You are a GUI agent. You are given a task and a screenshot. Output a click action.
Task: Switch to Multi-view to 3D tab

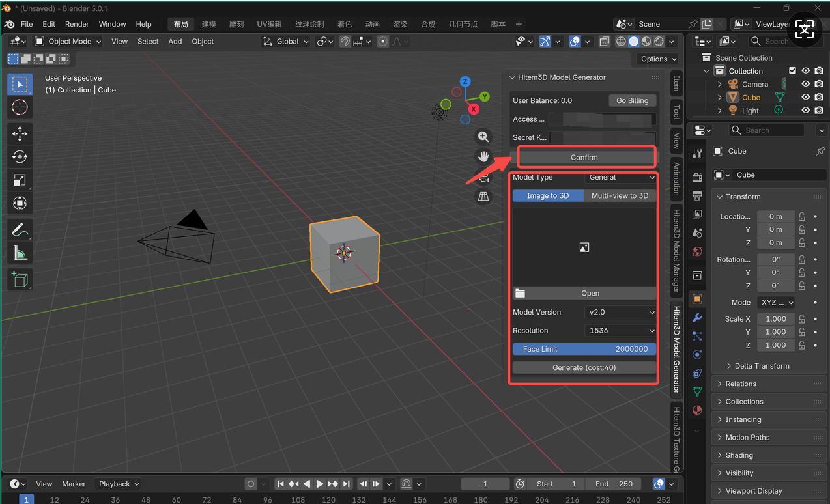click(x=620, y=195)
